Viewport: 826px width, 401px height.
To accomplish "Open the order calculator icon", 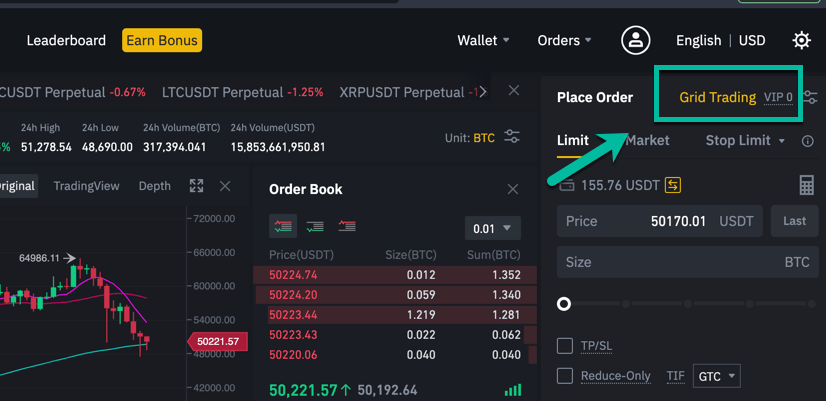I will (806, 185).
